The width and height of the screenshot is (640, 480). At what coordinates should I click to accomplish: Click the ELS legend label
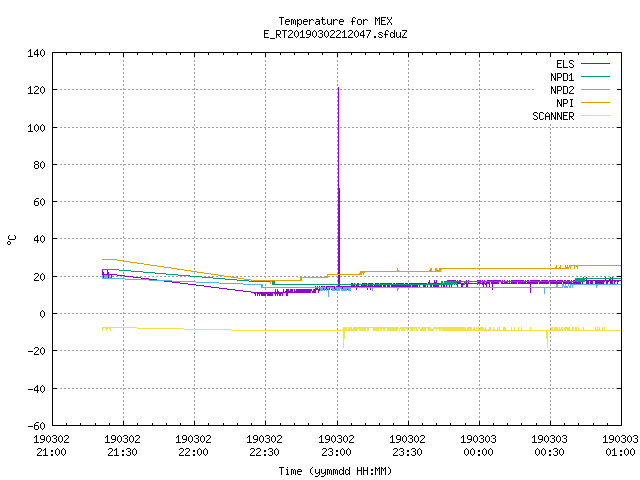click(x=565, y=64)
